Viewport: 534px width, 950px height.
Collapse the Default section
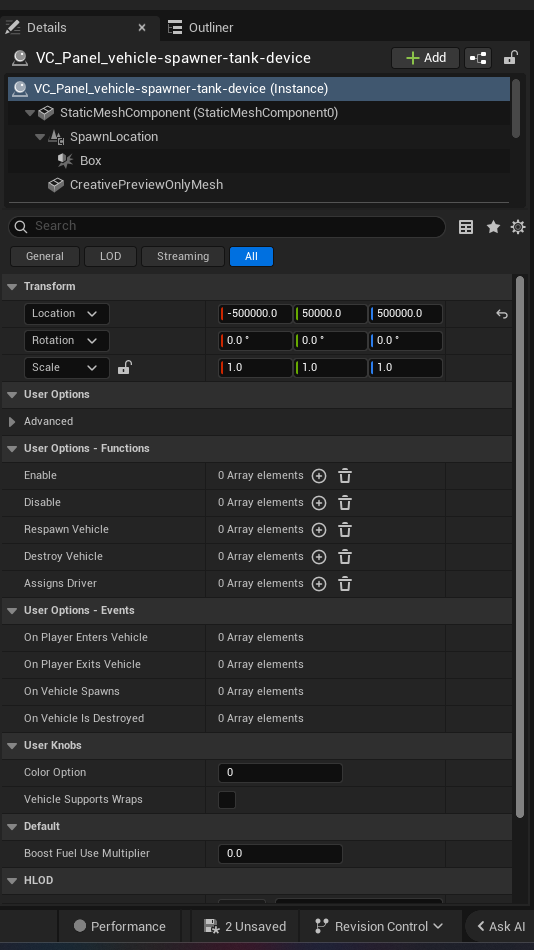point(12,827)
